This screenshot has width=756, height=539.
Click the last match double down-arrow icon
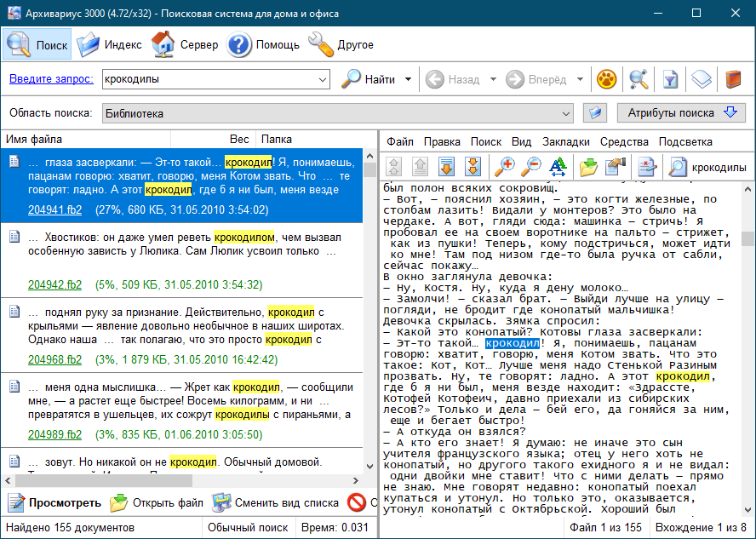point(473,167)
